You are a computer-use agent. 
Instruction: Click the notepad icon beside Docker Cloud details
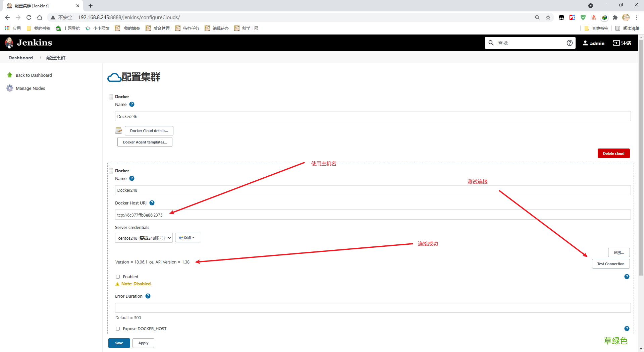pyautogui.click(x=119, y=130)
